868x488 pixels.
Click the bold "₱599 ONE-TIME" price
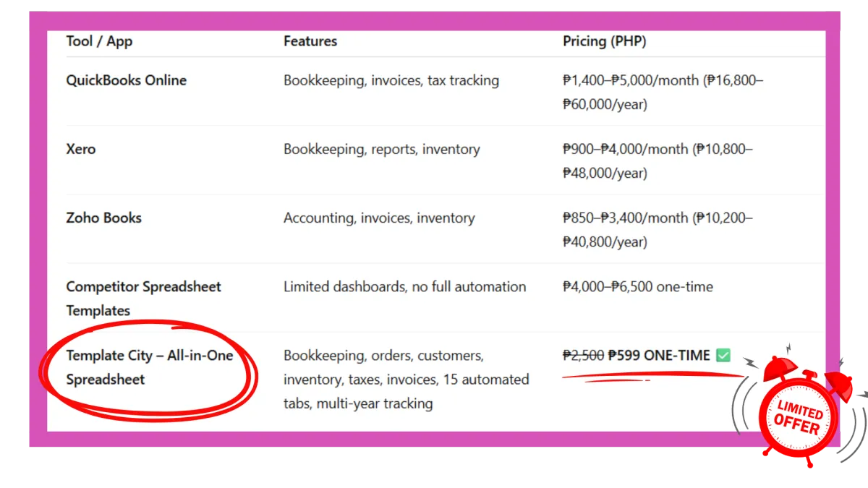click(x=659, y=355)
